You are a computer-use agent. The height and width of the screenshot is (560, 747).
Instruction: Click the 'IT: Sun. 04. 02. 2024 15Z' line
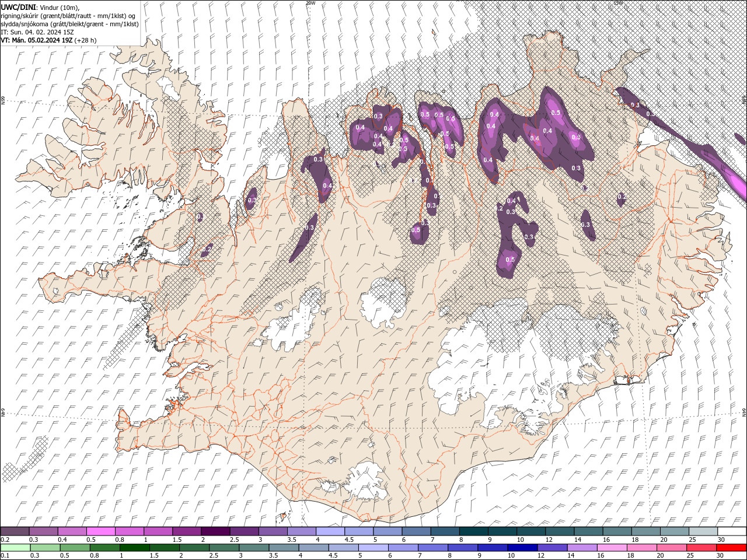(x=37, y=32)
